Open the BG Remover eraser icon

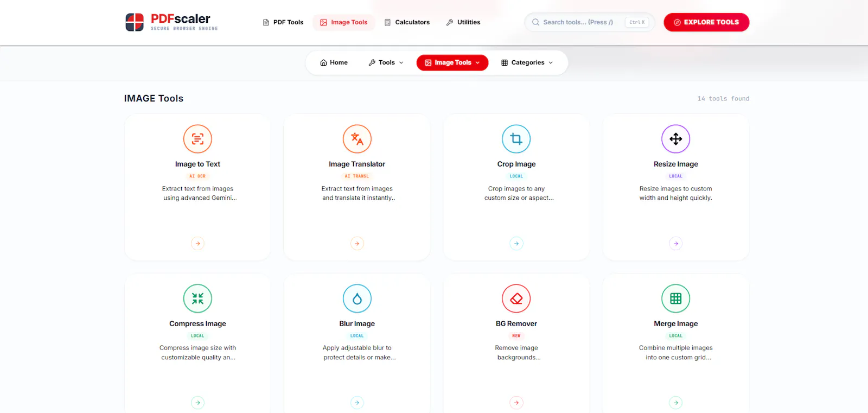[x=516, y=298]
